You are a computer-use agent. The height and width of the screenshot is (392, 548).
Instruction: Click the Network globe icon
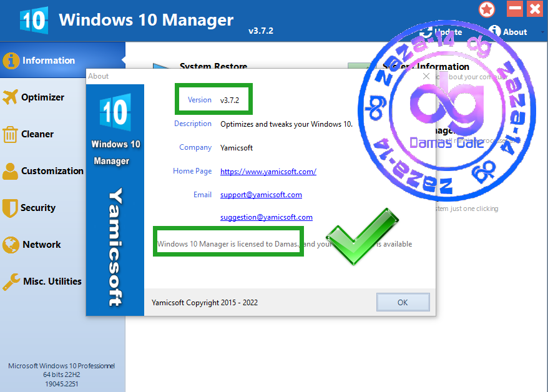[x=11, y=245]
